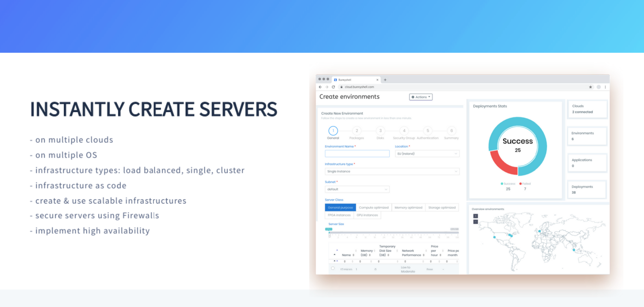The height and width of the screenshot is (307, 644).
Task: Click the '- on multiple clouds' text
Action: [x=71, y=140]
